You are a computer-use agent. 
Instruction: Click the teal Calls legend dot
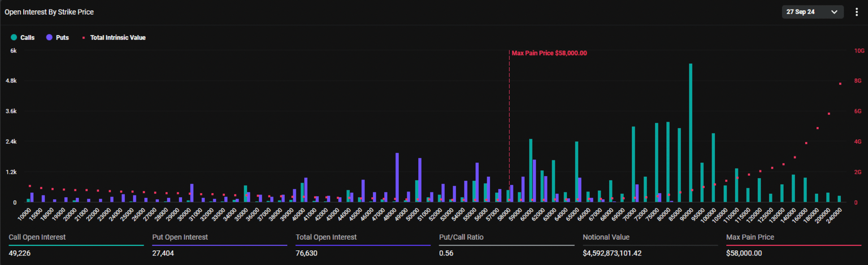click(x=14, y=37)
